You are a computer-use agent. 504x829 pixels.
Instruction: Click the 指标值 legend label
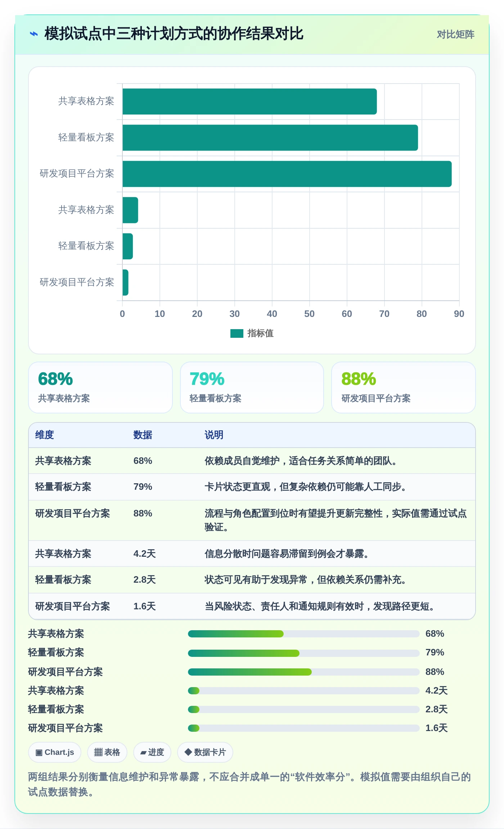click(260, 333)
